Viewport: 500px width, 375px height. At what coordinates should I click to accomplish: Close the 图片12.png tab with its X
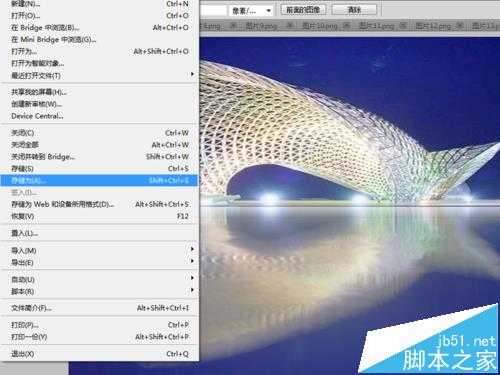coord(460,25)
